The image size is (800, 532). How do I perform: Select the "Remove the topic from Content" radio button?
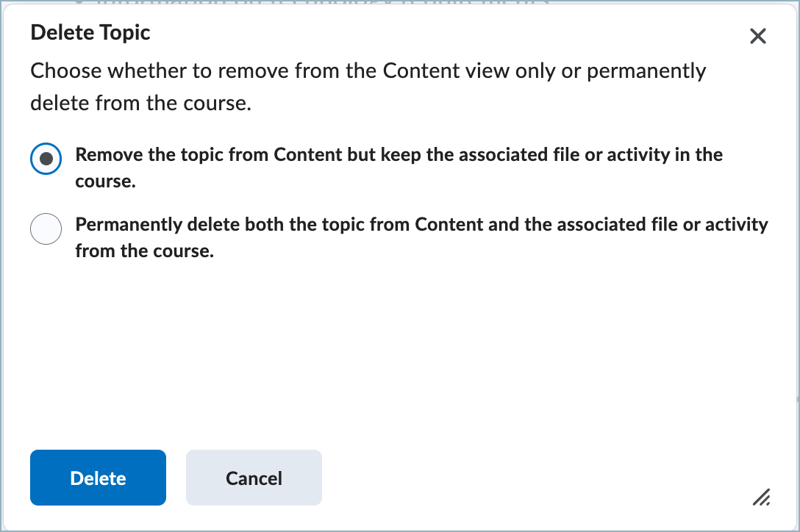(x=46, y=159)
